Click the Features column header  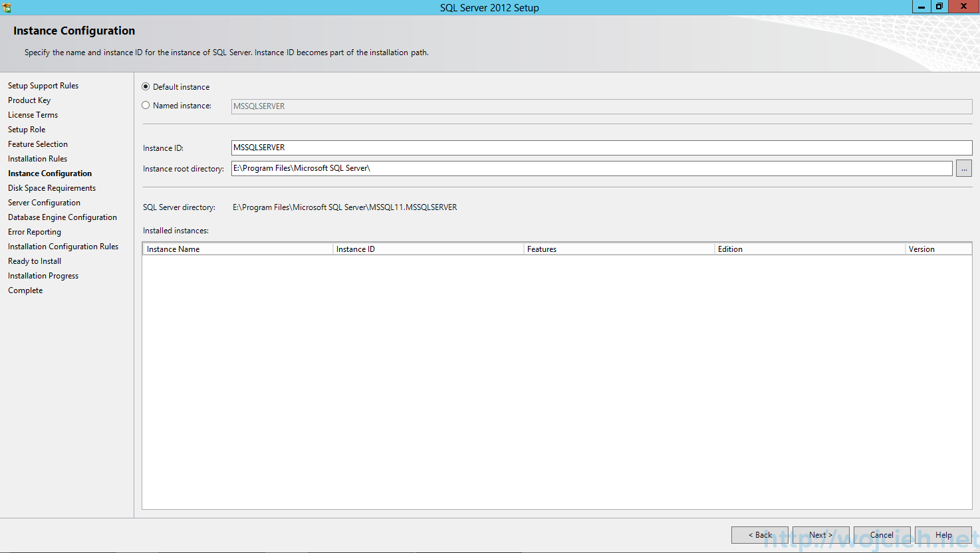619,249
